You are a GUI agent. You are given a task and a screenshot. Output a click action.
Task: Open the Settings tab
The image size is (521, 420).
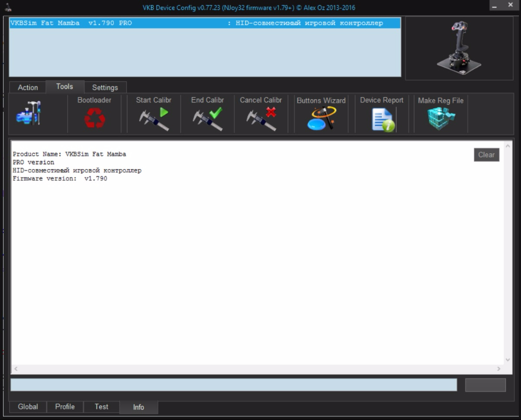[x=105, y=88]
